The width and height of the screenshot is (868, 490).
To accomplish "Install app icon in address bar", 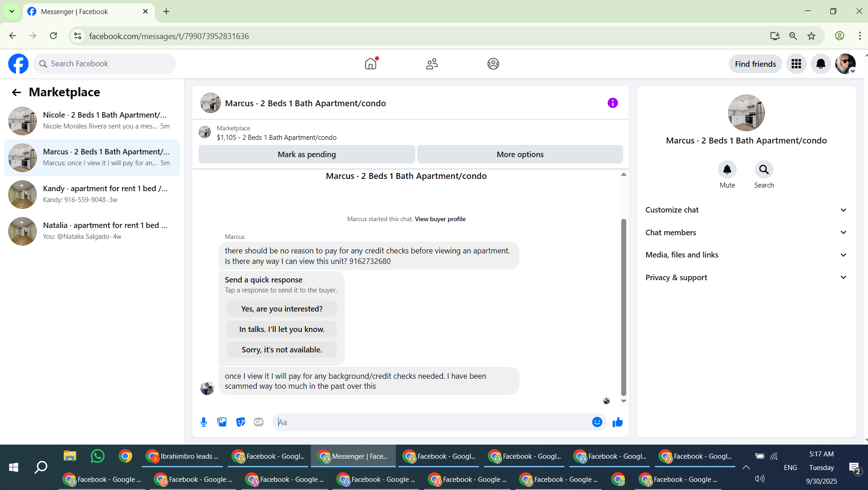I will pos(775,36).
